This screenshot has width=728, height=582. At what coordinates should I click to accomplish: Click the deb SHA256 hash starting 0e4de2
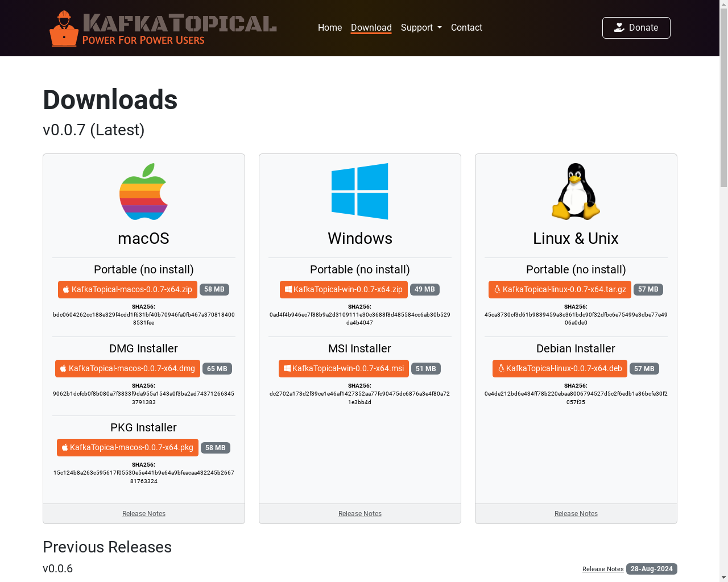(x=576, y=398)
